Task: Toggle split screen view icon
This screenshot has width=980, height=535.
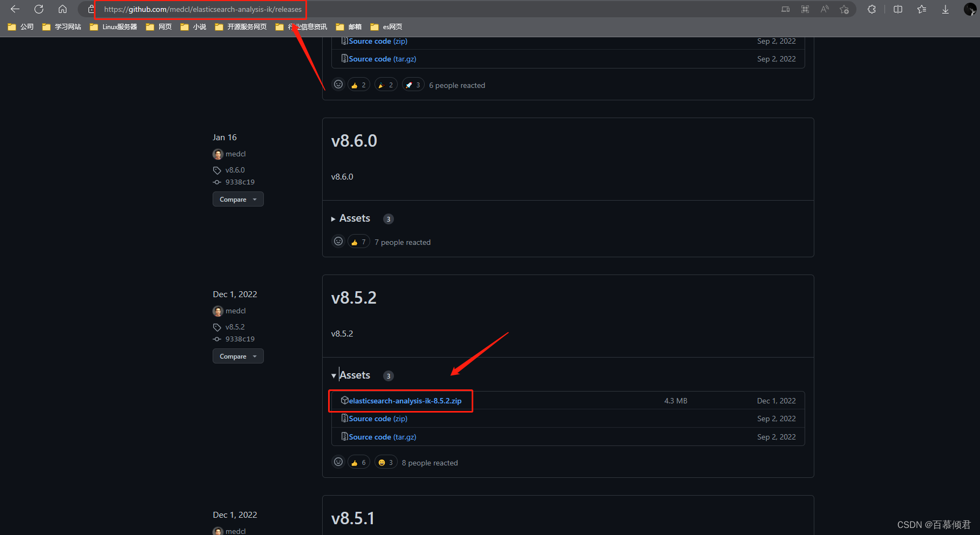Action: (x=898, y=9)
